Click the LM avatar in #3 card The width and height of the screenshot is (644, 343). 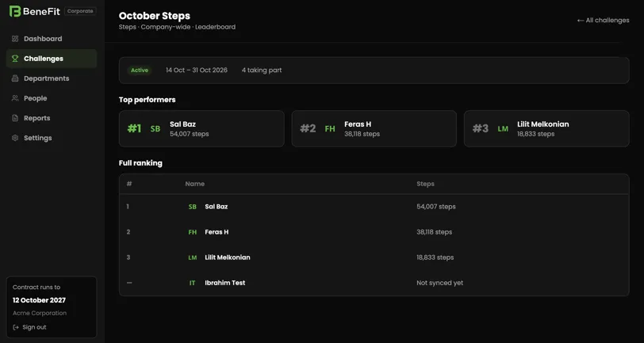503,129
